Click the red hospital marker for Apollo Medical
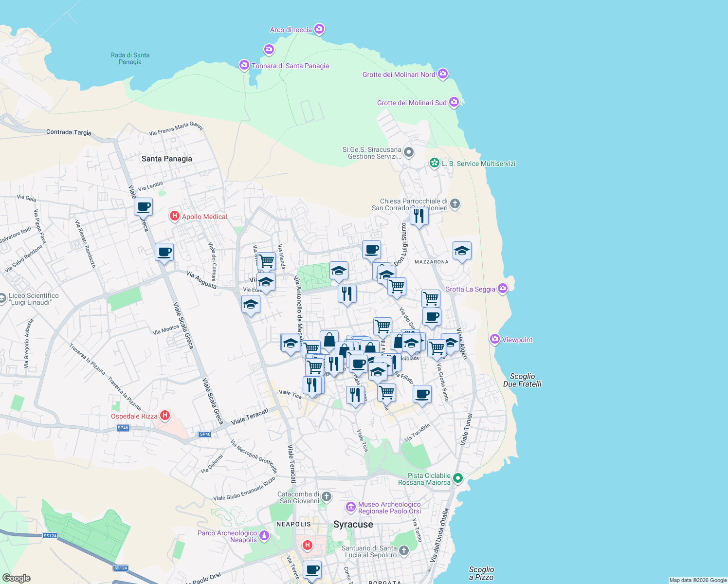Viewport: 728px width, 584px height. pos(174,216)
